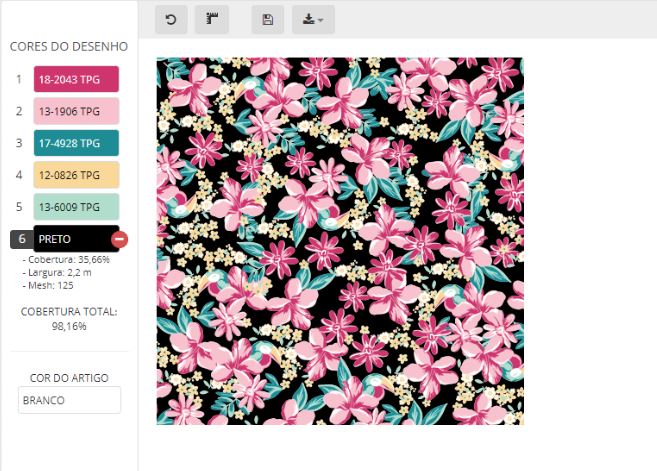
Task: Click color row number 1
Action: [19, 79]
